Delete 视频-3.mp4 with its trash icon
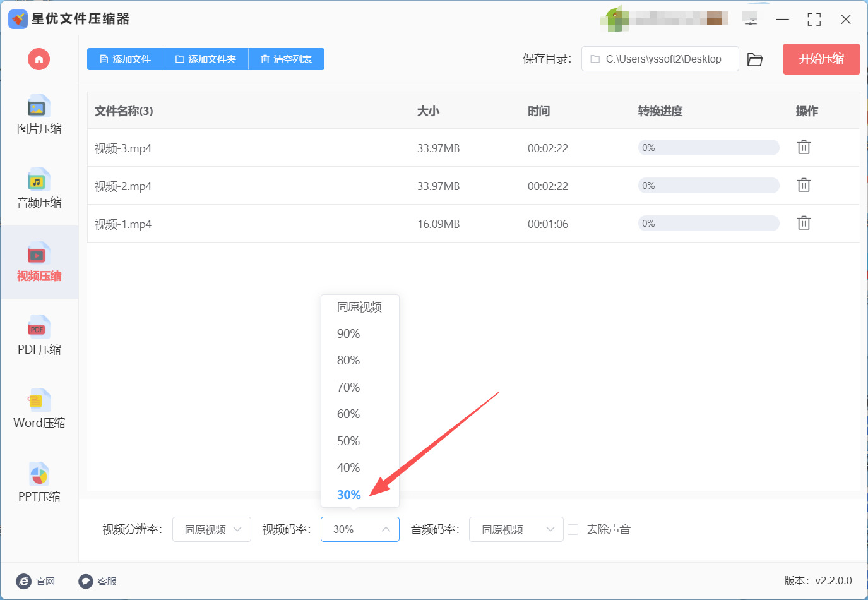 point(803,148)
